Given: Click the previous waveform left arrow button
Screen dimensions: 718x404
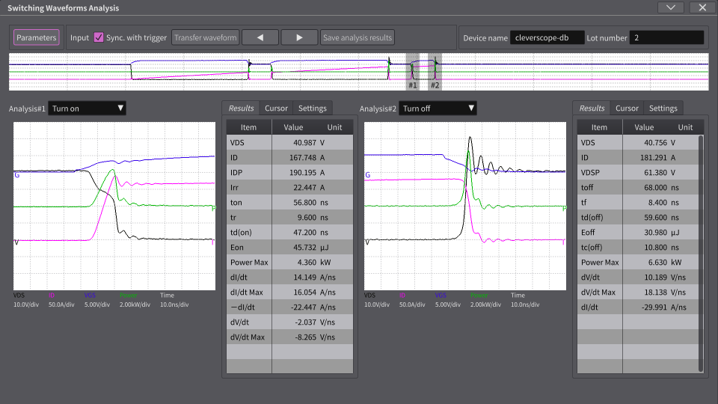Looking at the screenshot, I should click(260, 38).
